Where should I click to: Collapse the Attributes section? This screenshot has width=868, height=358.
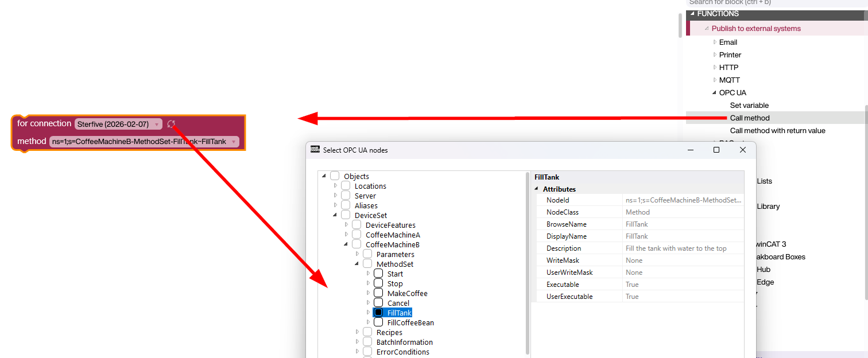pyautogui.click(x=537, y=189)
